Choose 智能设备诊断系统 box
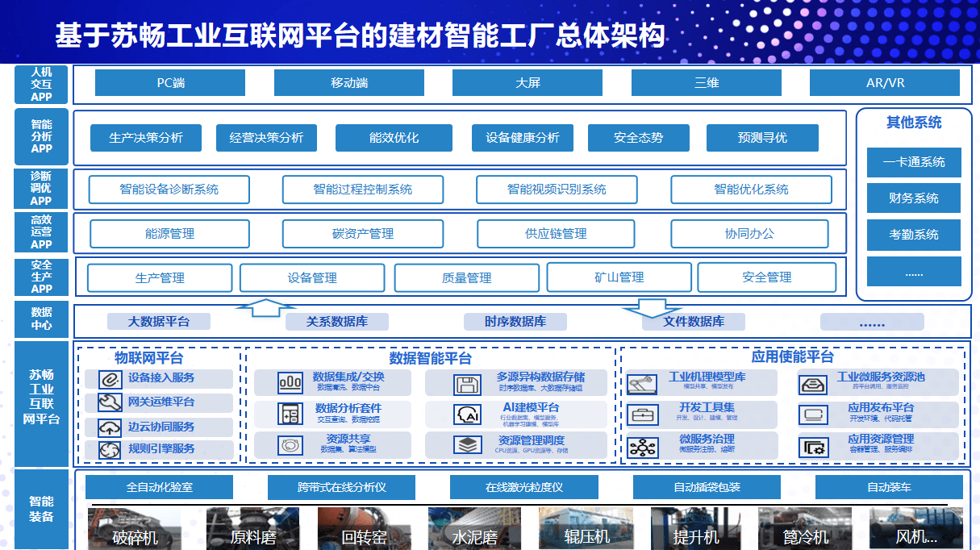Viewport: 980px width, 550px height. click(169, 190)
